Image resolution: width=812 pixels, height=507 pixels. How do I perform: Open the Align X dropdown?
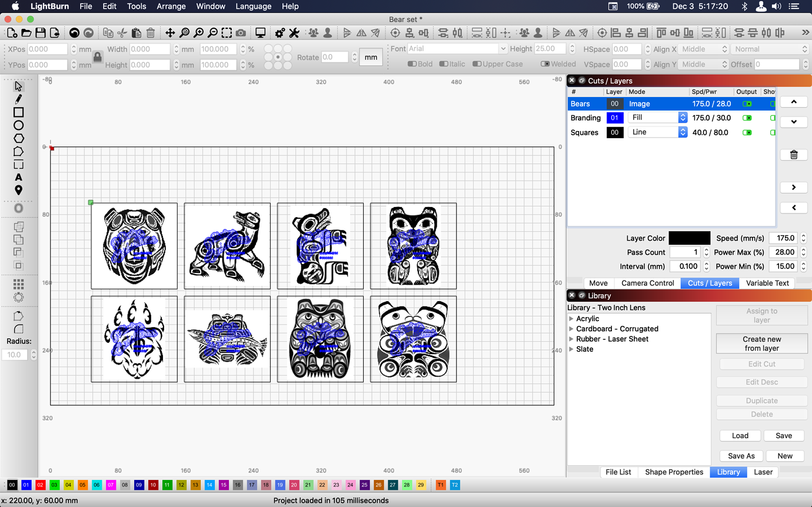(x=704, y=49)
